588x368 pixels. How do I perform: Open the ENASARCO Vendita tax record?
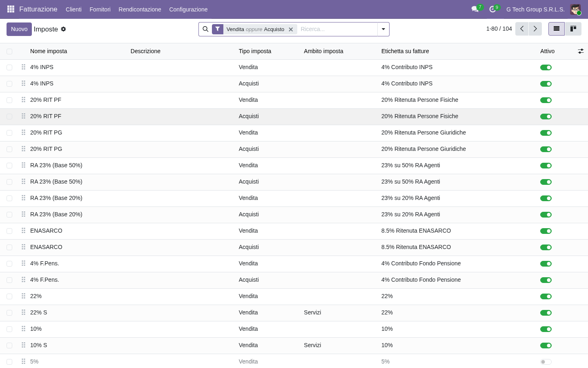point(46,231)
